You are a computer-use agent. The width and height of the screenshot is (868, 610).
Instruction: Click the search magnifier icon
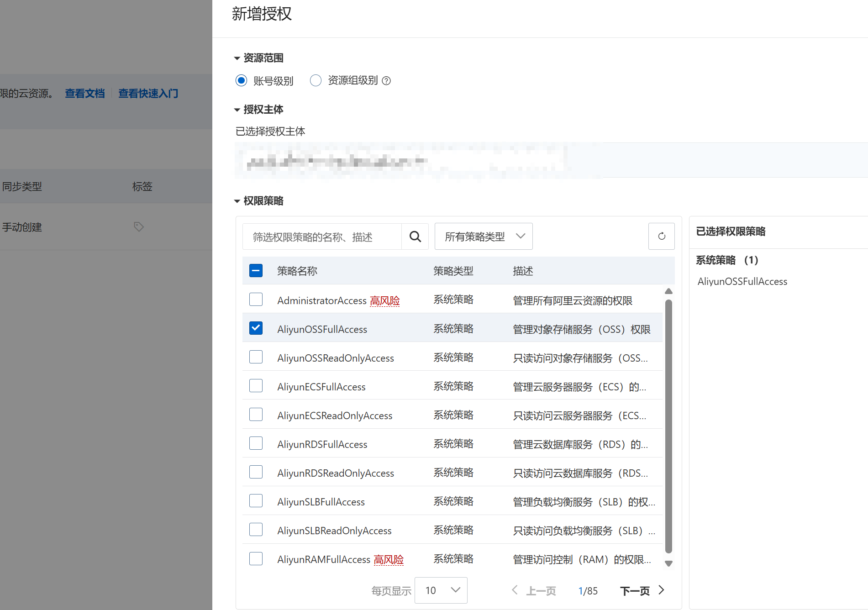(415, 237)
